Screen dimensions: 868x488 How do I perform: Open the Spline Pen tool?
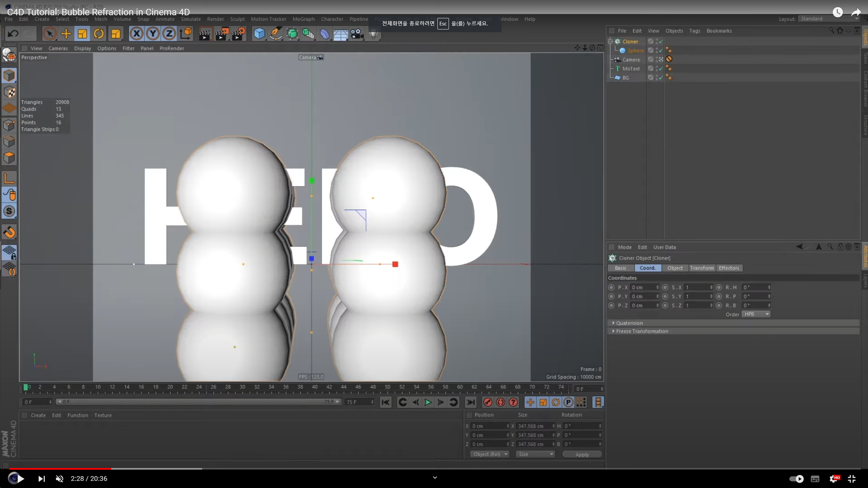tap(276, 34)
